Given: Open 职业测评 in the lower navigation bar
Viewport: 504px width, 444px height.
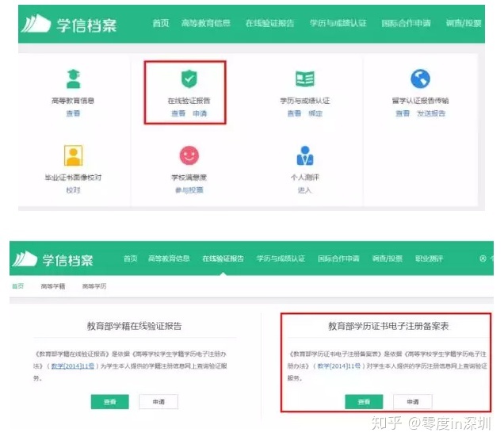Looking at the screenshot, I should coord(429,258).
